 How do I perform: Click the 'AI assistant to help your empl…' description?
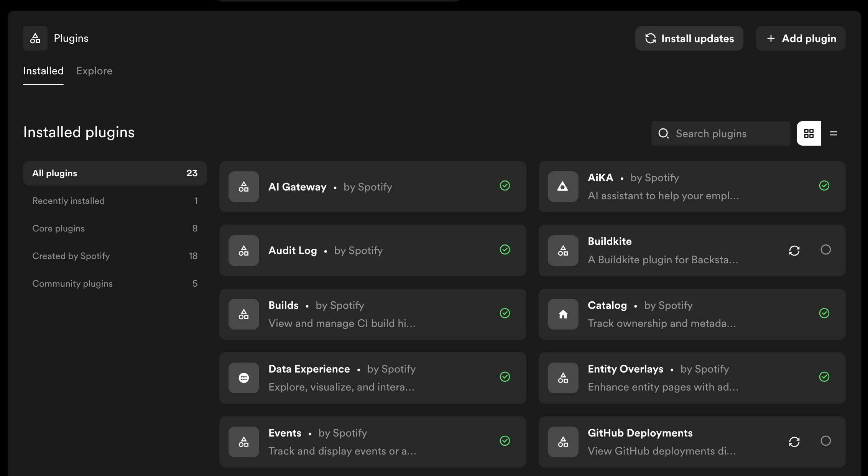(663, 196)
